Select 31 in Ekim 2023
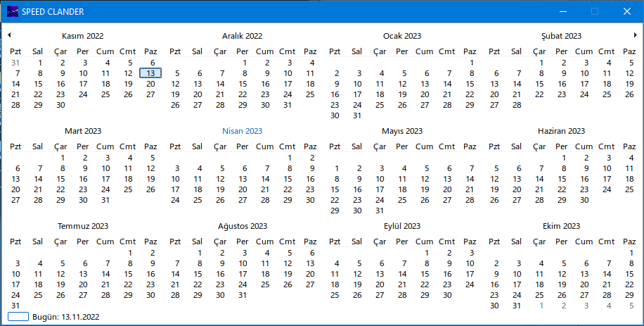This screenshot has width=644, height=326. pyautogui.click(x=517, y=306)
